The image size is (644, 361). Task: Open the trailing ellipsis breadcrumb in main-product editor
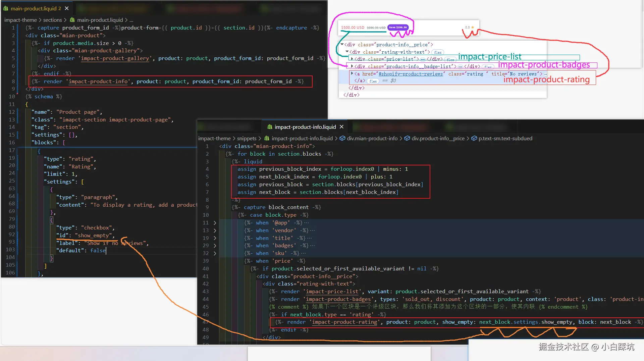point(131,20)
